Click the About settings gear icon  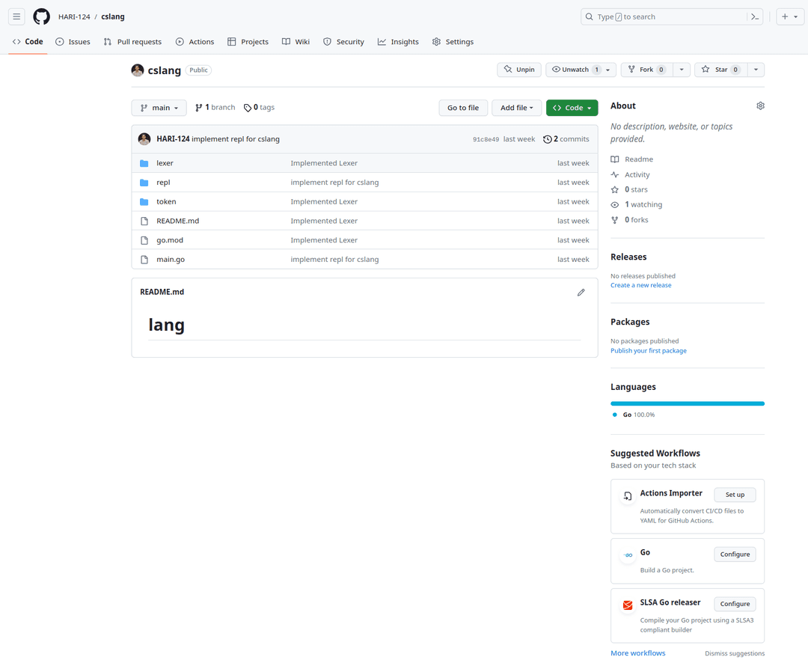coord(760,106)
